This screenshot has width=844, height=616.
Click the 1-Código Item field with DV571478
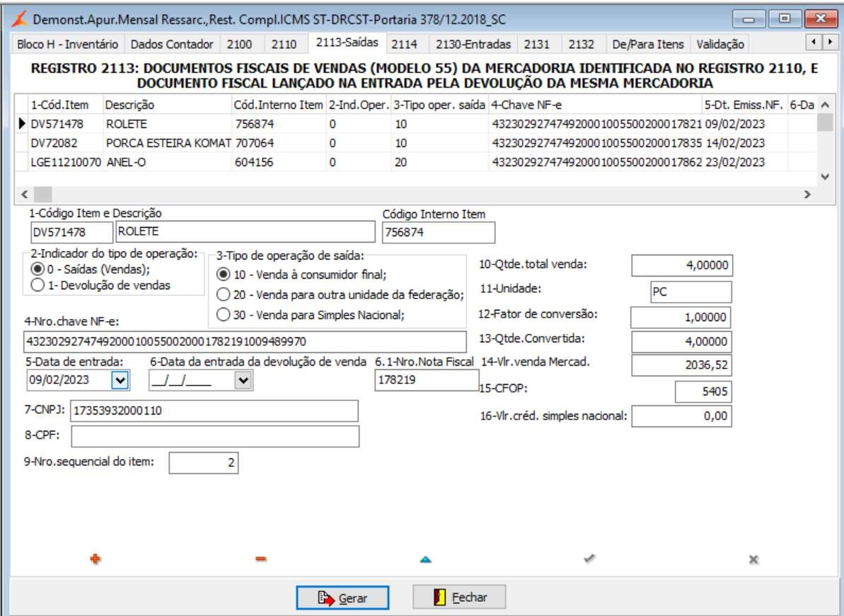(x=71, y=233)
